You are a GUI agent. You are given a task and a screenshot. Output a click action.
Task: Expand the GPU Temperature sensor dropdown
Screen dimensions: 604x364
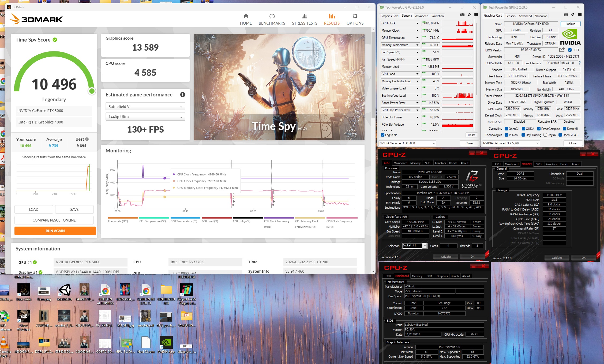pyautogui.click(x=417, y=38)
